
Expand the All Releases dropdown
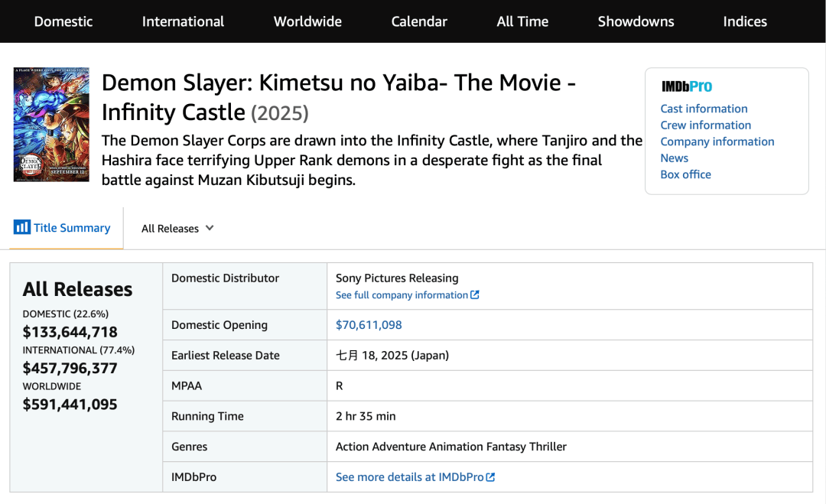point(177,229)
